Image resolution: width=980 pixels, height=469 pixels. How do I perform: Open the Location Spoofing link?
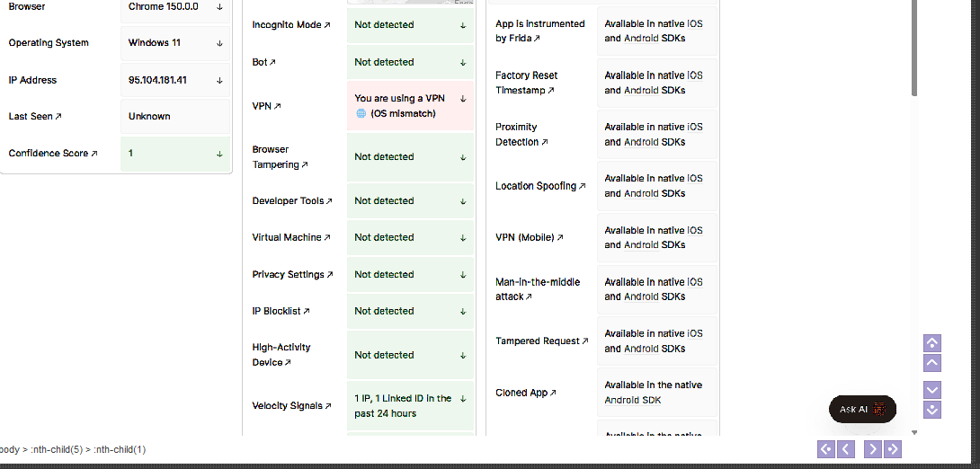(540, 186)
